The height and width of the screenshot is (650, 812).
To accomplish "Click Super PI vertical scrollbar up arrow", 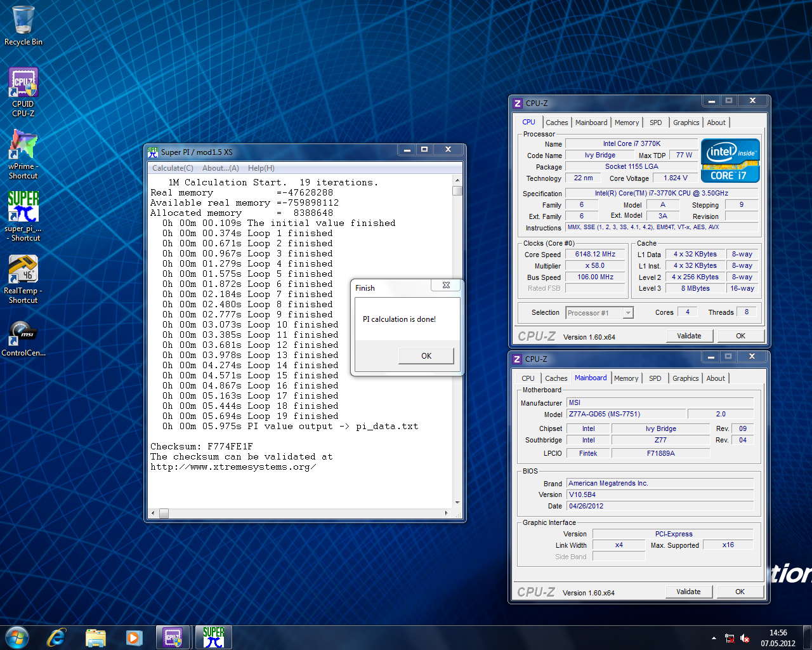I will [457, 181].
